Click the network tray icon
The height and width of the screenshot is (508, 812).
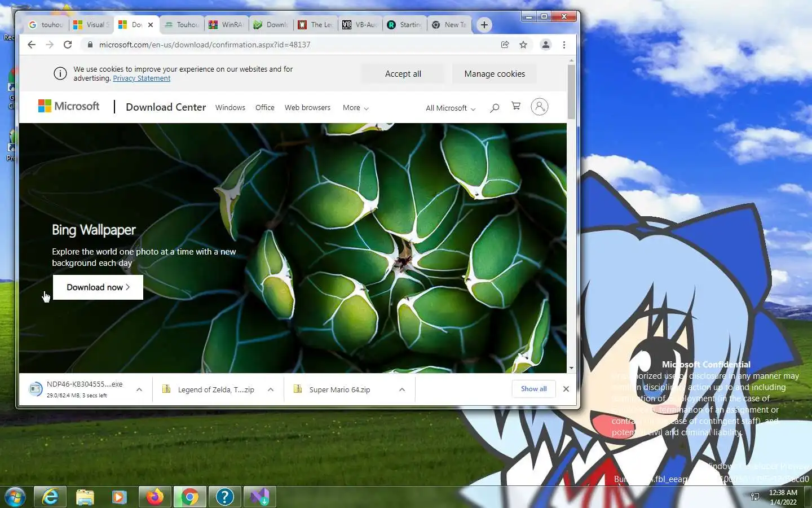pos(755,497)
